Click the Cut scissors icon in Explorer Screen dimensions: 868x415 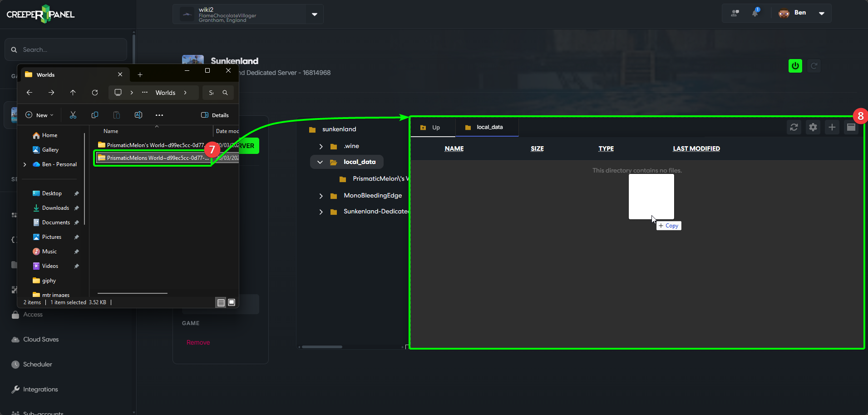pos(73,115)
